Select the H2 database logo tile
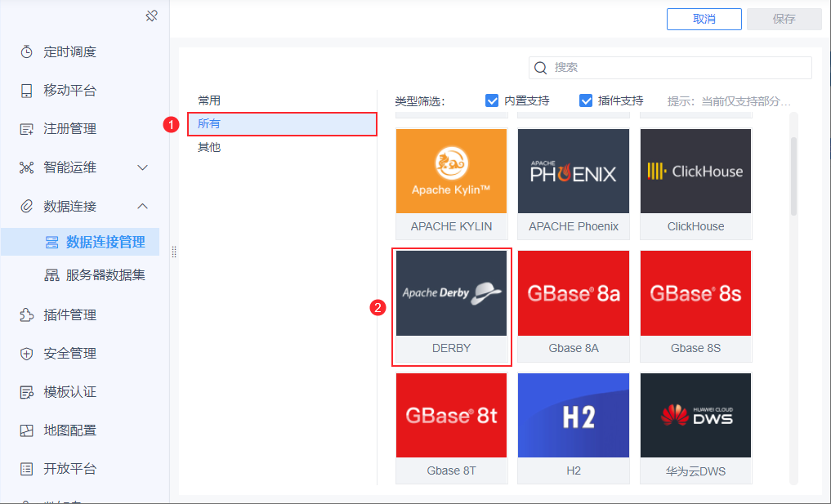Viewport: 831px width, 504px height. [574, 416]
